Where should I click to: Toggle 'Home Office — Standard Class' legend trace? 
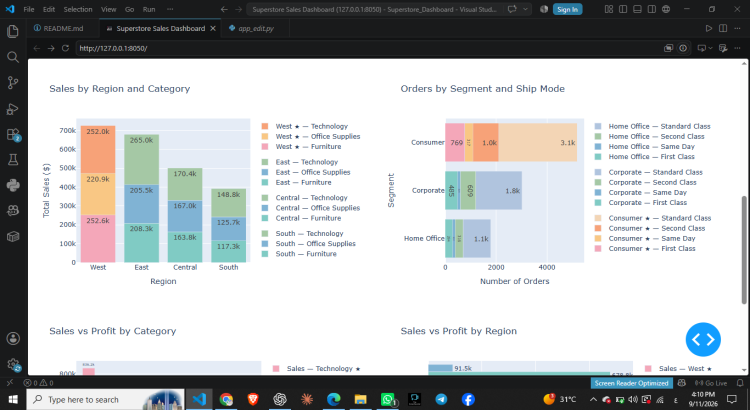coord(652,126)
